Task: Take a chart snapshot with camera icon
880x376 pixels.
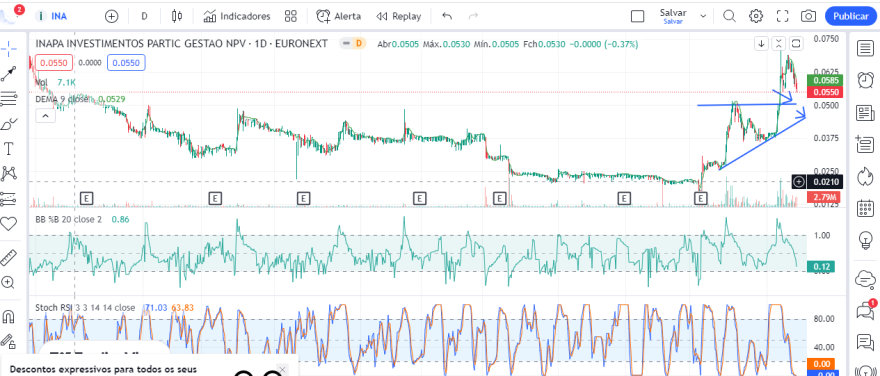Action: (808, 16)
